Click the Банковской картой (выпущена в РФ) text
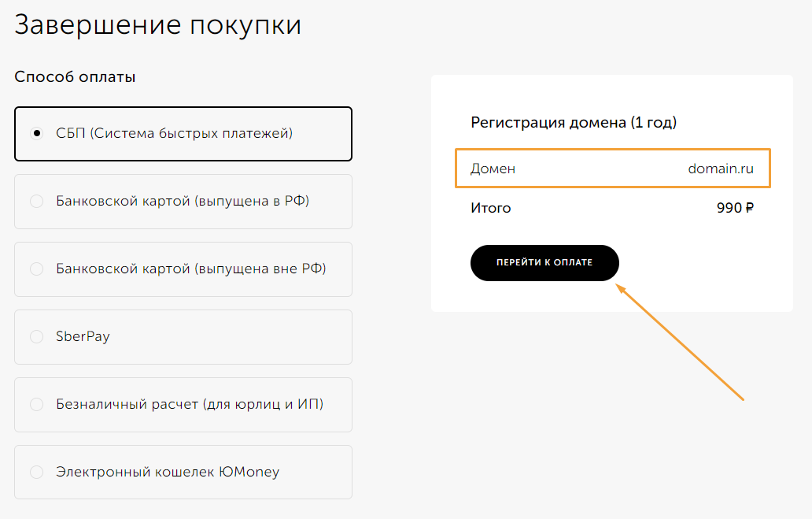Image resolution: width=812 pixels, height=519 pixels. point(183,201)
